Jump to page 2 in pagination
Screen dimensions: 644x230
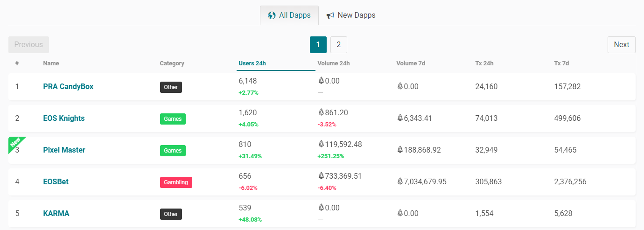click(339, 45)
